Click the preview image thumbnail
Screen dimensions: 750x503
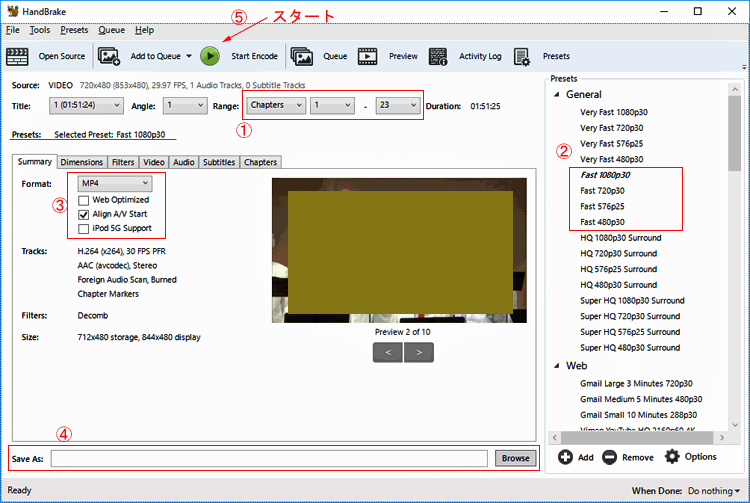(x=399, y=251)
